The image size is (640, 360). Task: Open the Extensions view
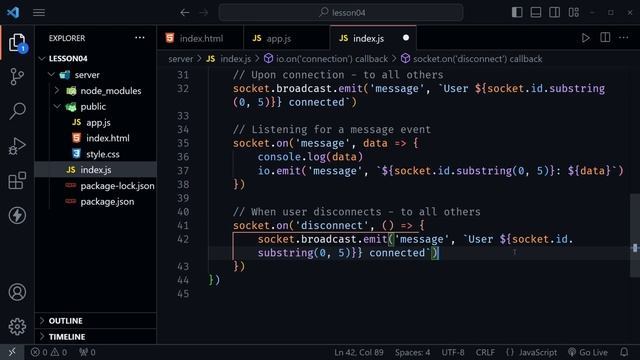click(x=17, y=180)
